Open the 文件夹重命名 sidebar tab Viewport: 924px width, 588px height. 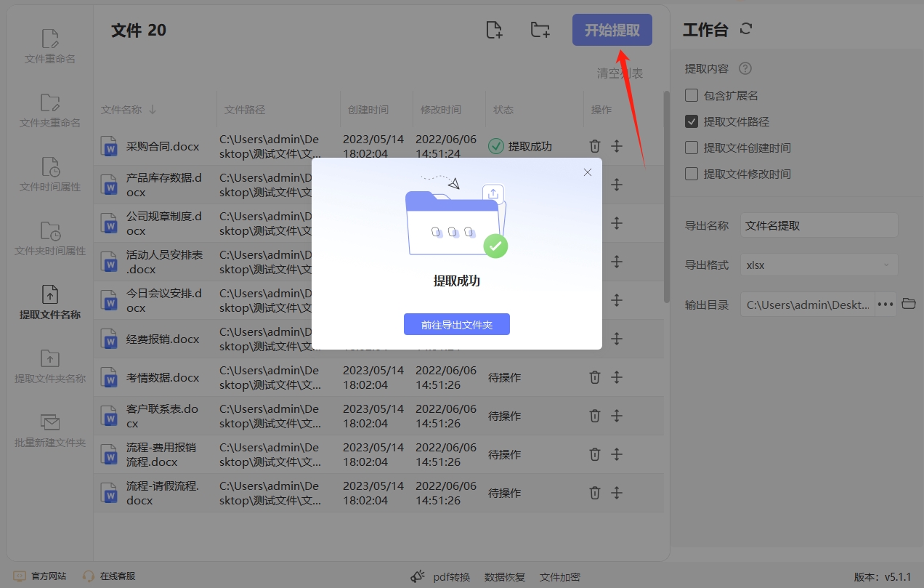(50, 110)
